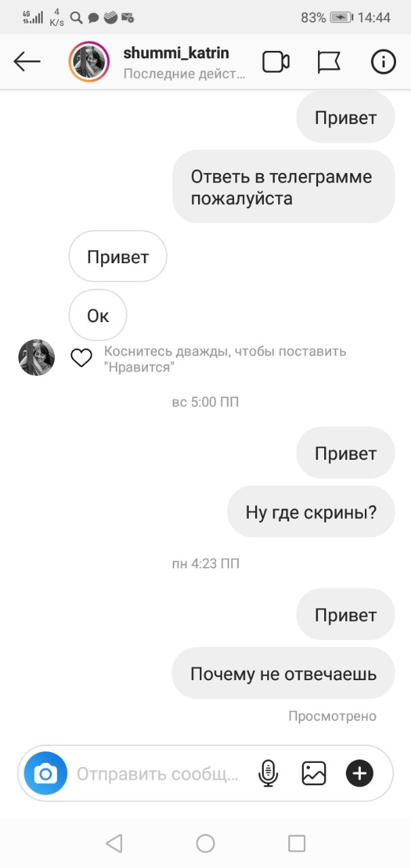Open conversation info icon

(x=383, y=62)
